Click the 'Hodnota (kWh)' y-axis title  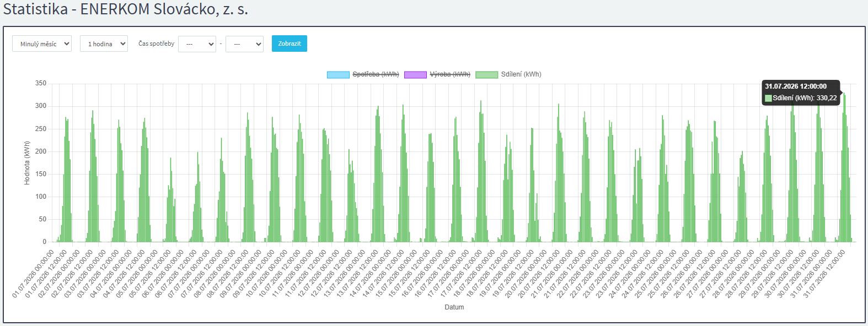[27, 163]
